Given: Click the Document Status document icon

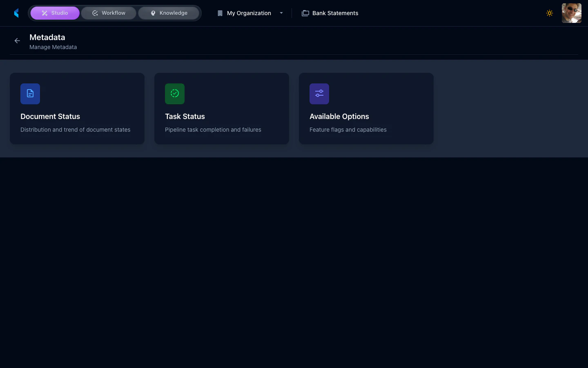Looking at the screenshot, I should point(30,94).
